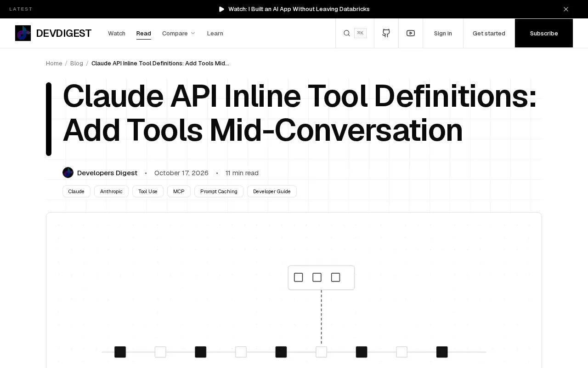Open the YouTube icon link
The image size is (588, 368).
click(411, 33)
